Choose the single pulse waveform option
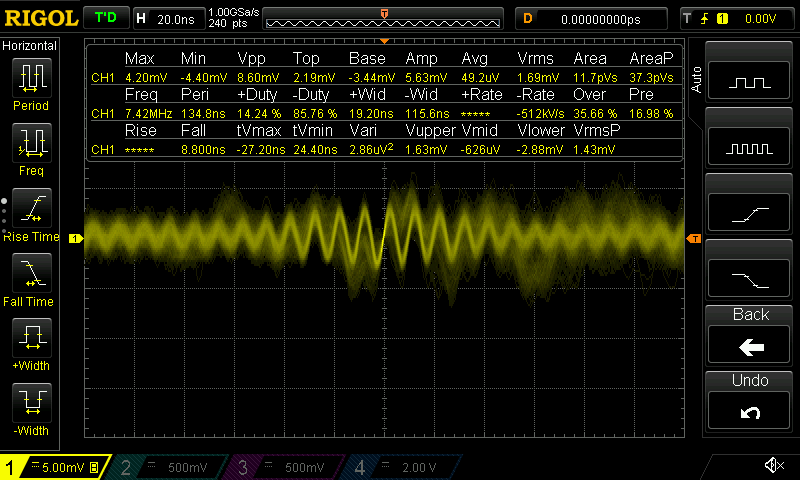Screen dimensions: 800x480 click(750, 83)
